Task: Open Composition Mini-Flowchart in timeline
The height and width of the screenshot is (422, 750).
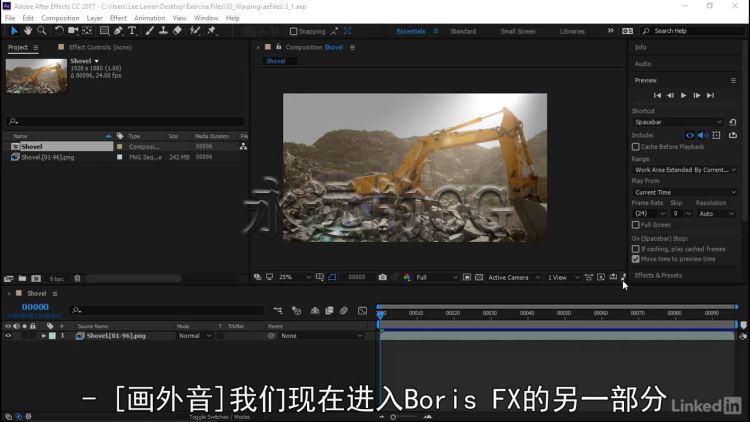Action: [278, 311]
